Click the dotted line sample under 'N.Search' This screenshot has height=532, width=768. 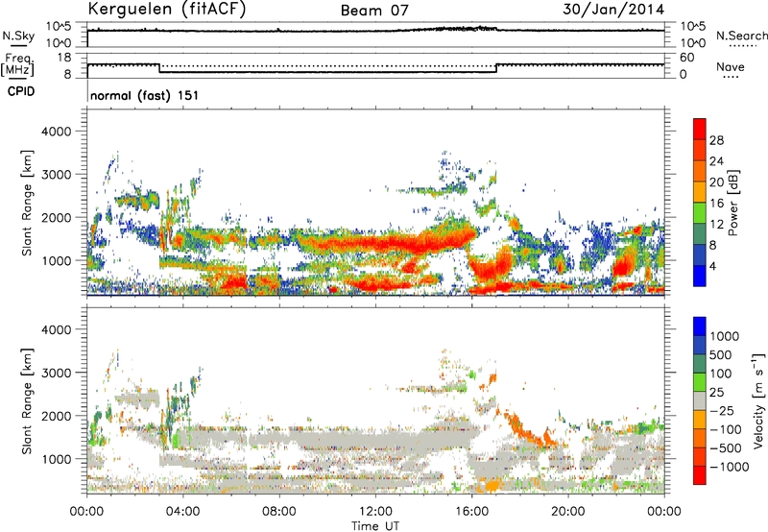742,46
